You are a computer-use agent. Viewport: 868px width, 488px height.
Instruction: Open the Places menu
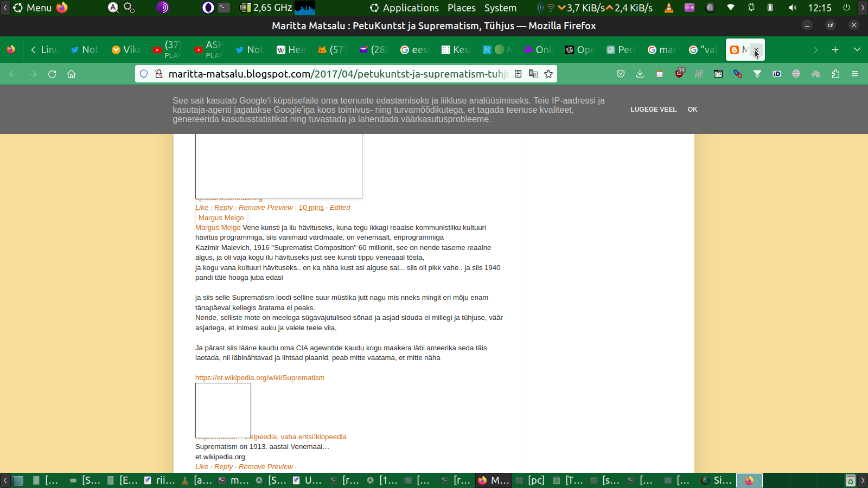click(462, 8)
